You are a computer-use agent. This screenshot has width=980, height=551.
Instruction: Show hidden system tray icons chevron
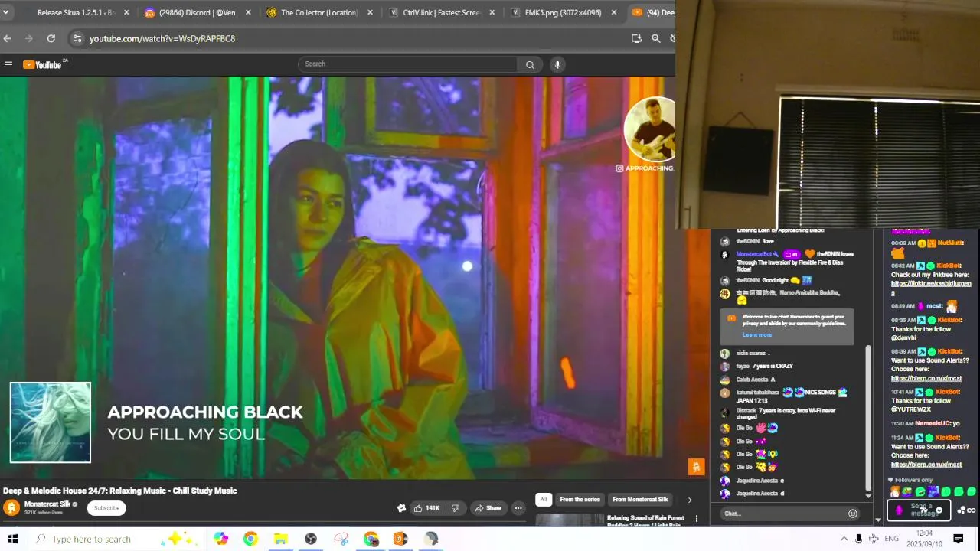coord(844,539)
